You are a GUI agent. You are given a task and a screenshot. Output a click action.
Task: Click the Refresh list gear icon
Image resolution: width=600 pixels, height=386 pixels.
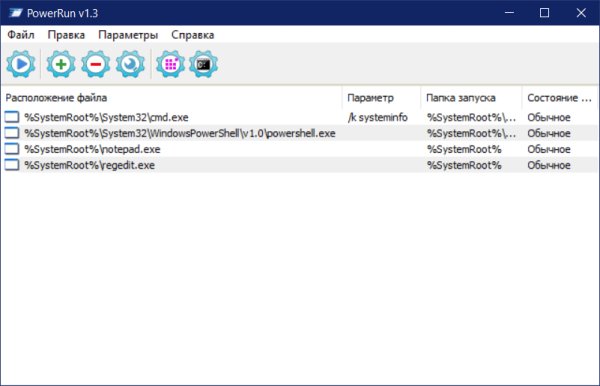[130, 64]
